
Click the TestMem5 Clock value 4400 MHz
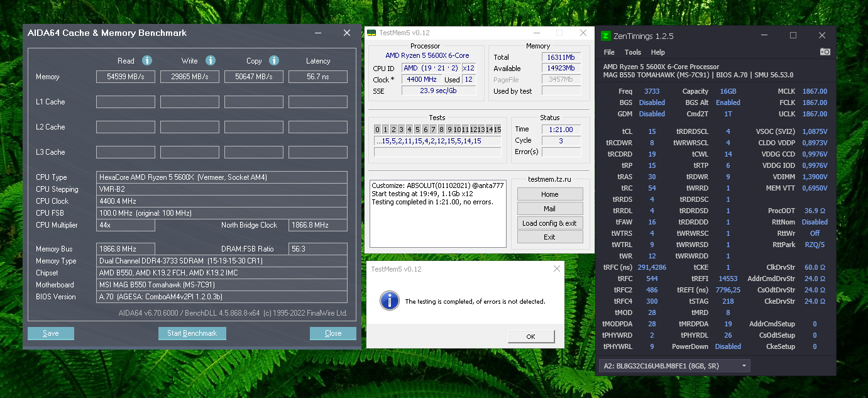[x=422, y=80]
